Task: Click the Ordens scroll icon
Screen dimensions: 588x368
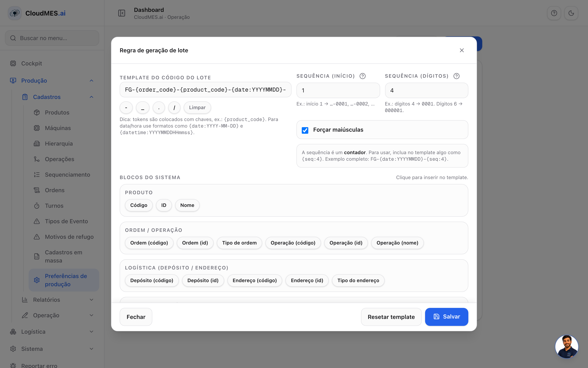Action: tap(37, 190)
